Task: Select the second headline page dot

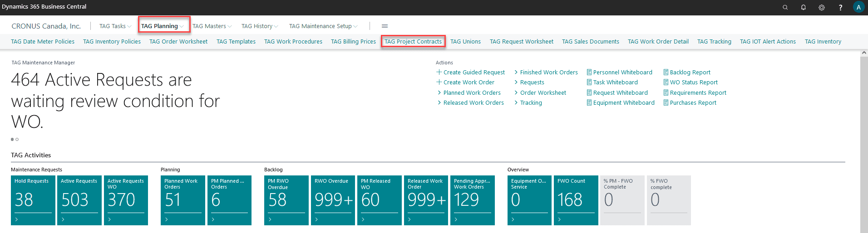Action: [x=17, y=139]
